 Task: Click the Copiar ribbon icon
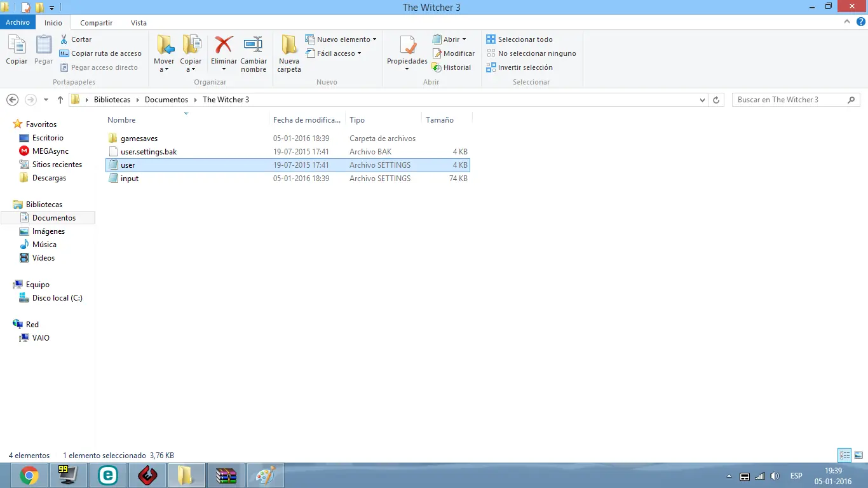17,50
